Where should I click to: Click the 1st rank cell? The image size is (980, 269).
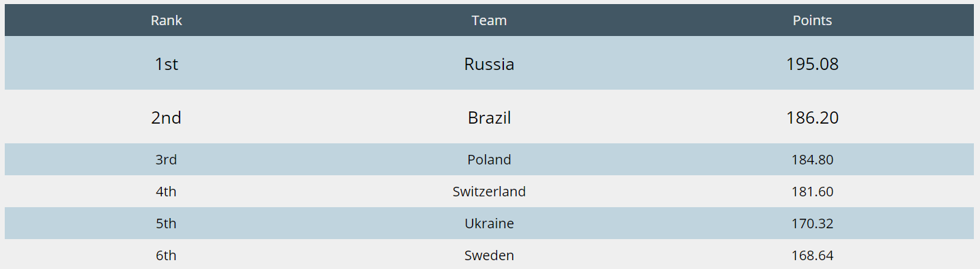167,64
